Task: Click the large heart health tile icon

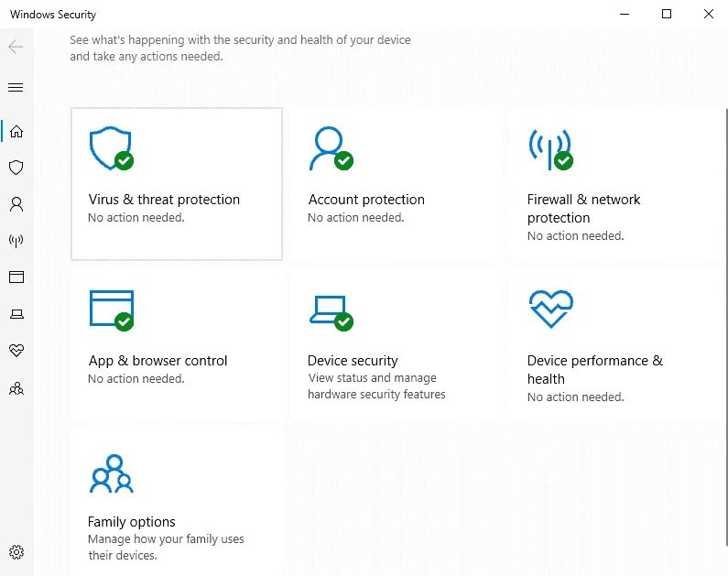Action: pos(551,310)
